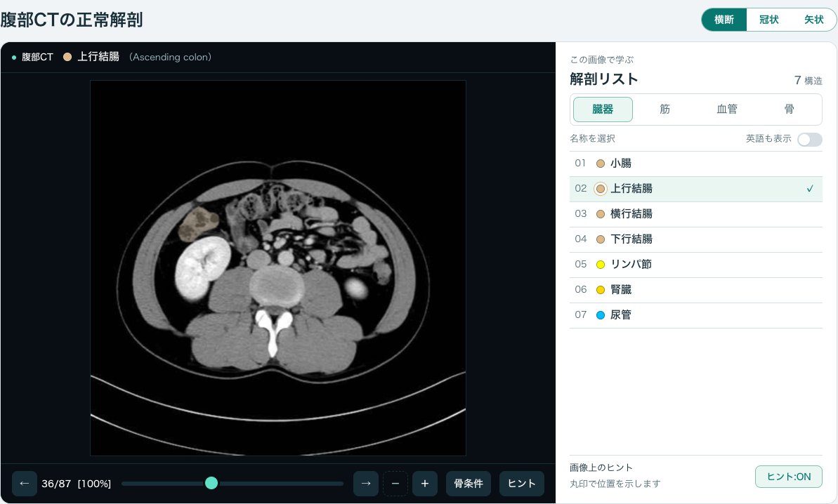Click the 骨条件 bone window button

pos(468,484)
